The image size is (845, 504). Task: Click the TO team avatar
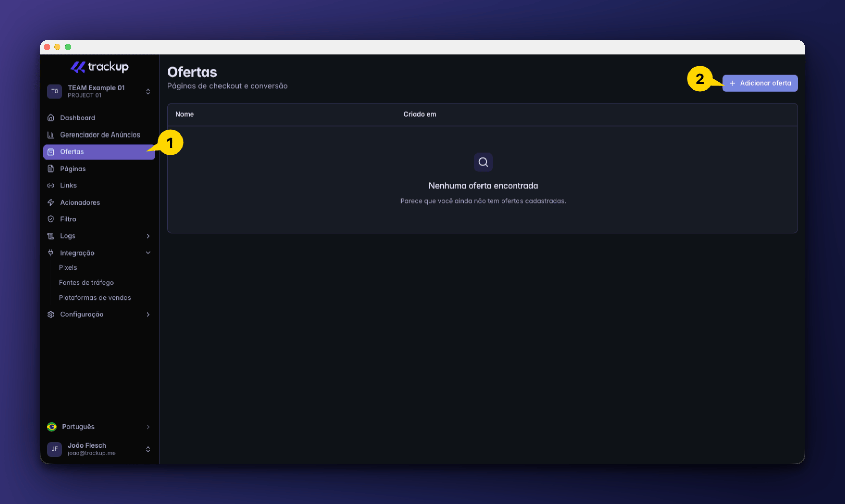[x=54, y=91]
